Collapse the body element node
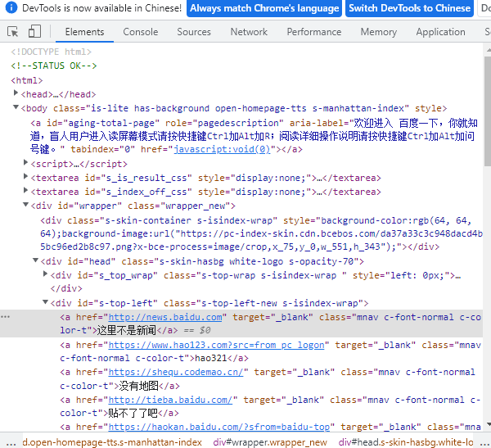 tap(16, 107)
